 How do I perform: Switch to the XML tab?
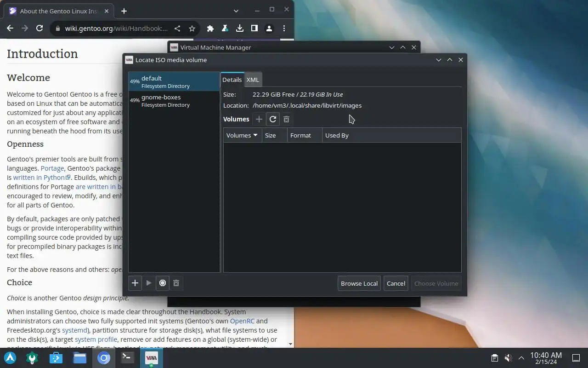(253, 80)
